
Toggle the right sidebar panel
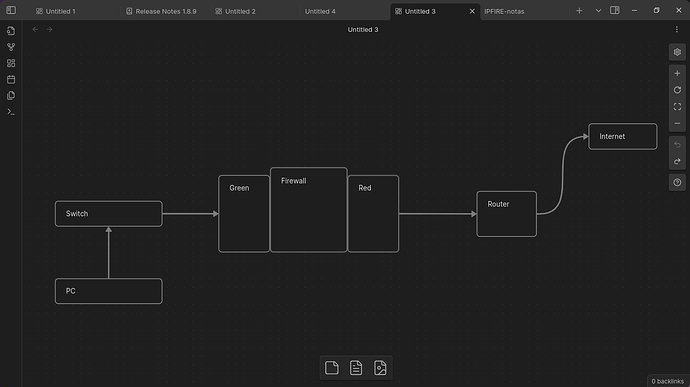point(615,10)
